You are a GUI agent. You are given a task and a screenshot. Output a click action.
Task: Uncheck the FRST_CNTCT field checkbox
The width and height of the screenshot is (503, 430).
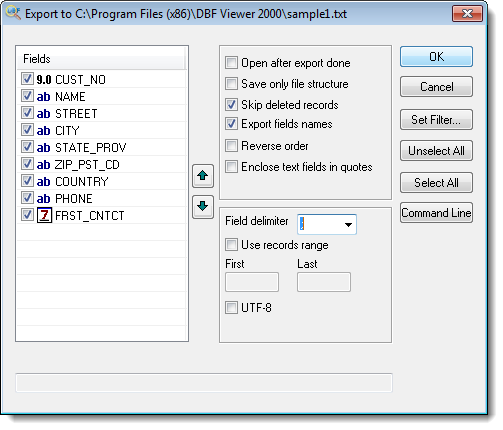(27, 215)
